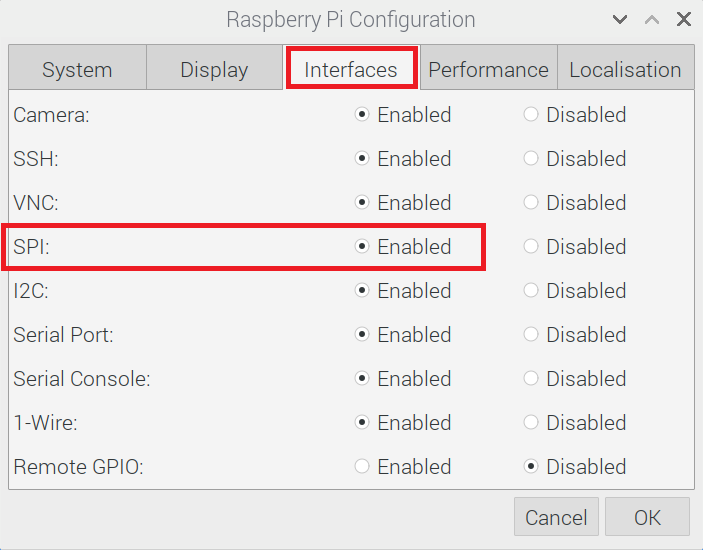Set SPI to Disabled
This screenshot has height=550, width=703.
pos(531,246)
